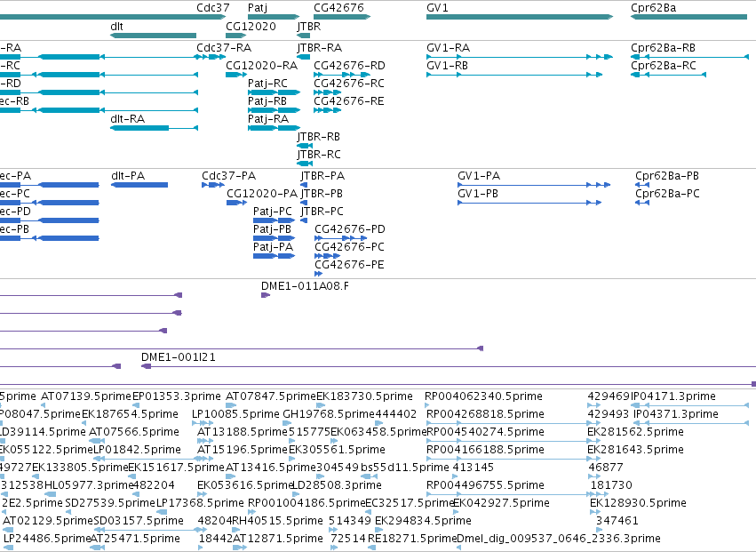
Task: Click protein label CG42676-PD
Action: [350, 229]
